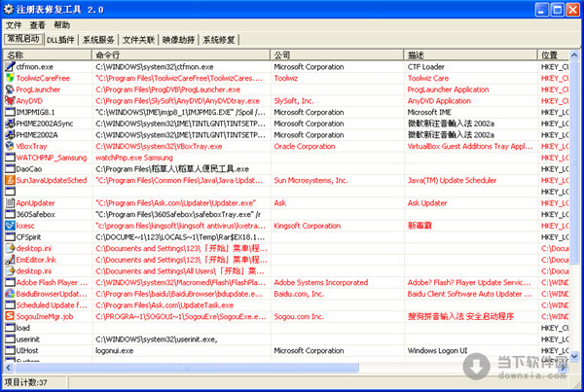
Task: Click the kxesc Kingsoft antivirus icon
Action: pos(9,225)
